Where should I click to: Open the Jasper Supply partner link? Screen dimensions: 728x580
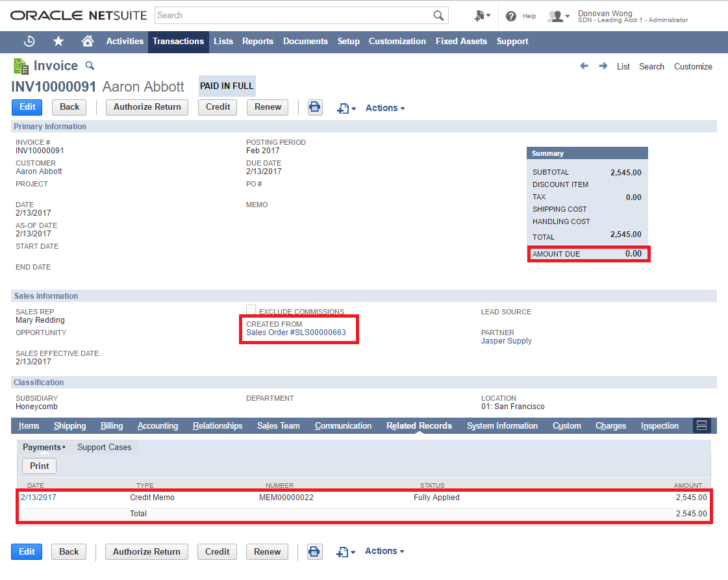pyautogui.click(x=507, y=341)
